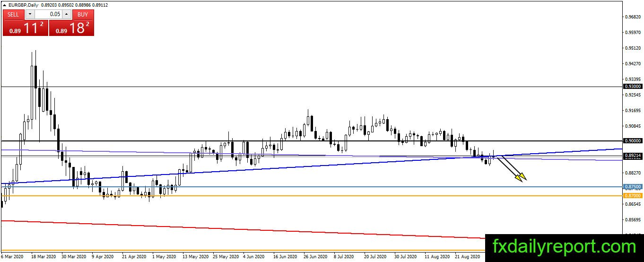Screen dimensions: 644x262
Task: Click the fxdailyreport.com watermark link
Action: pos(565,247)
